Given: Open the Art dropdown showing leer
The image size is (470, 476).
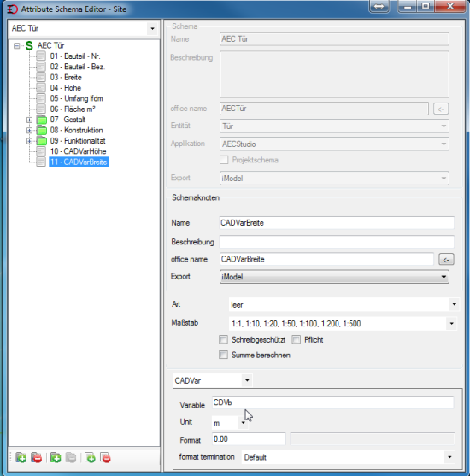Looking at the screenshot, I should click(x=455, y=304).
